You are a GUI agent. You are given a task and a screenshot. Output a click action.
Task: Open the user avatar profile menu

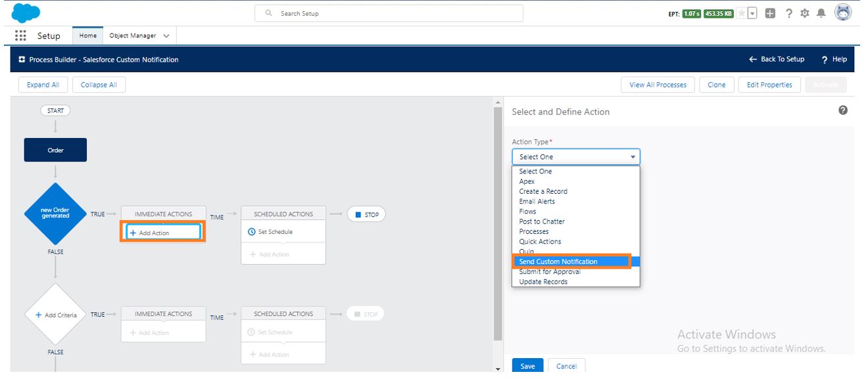(843, 12)
